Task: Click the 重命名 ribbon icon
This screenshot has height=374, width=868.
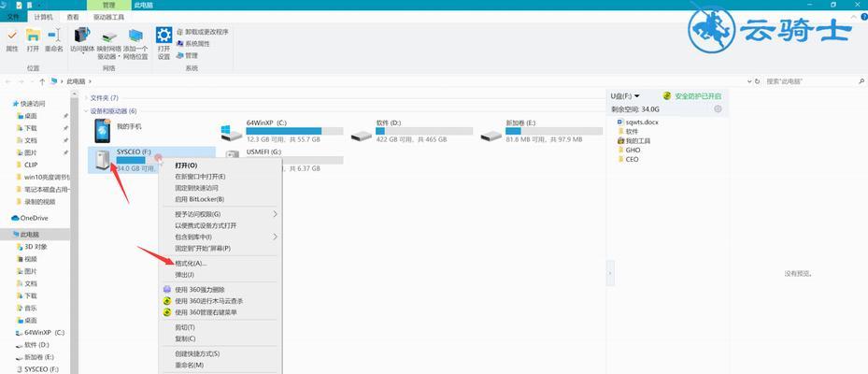Action: click(53, 40)
